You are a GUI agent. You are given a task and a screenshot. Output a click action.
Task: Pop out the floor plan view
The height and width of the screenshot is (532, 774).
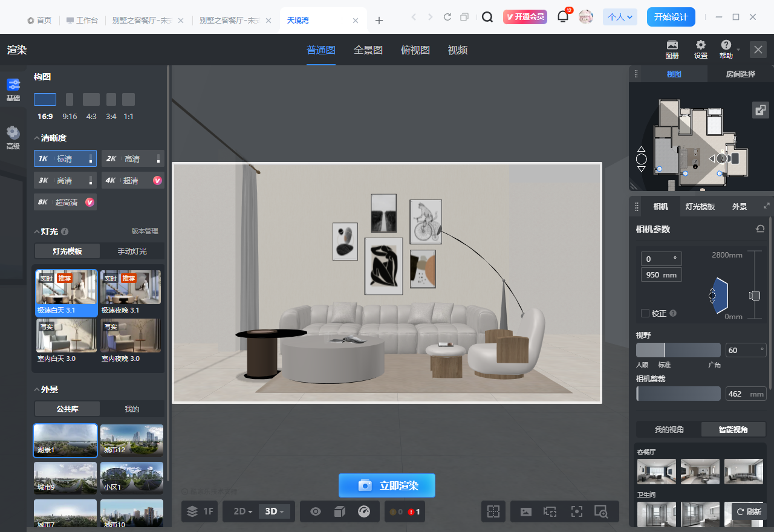click(760, 110)
